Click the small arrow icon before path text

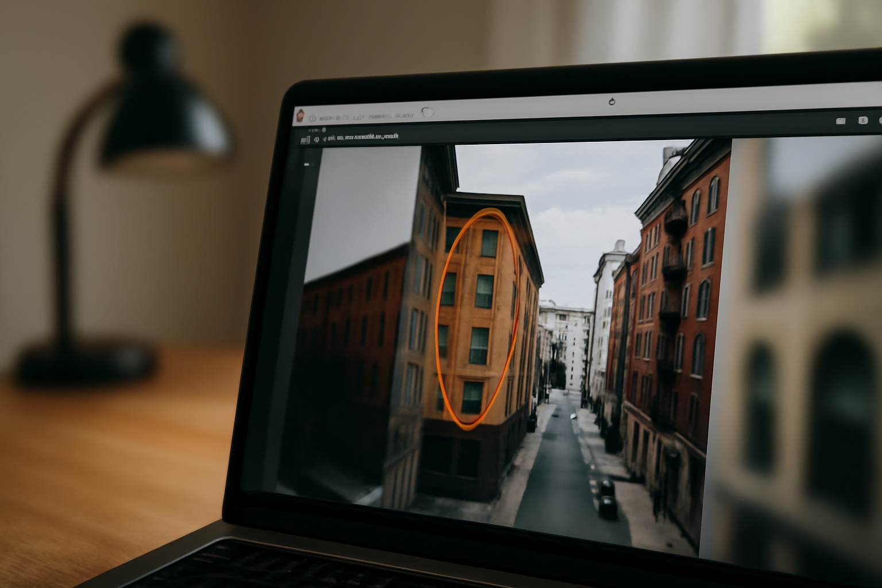click(x=324, y=139)
